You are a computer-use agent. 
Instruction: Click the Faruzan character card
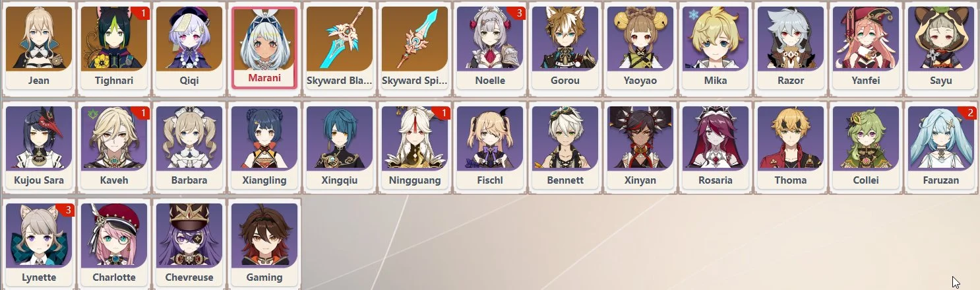(941, 147)
